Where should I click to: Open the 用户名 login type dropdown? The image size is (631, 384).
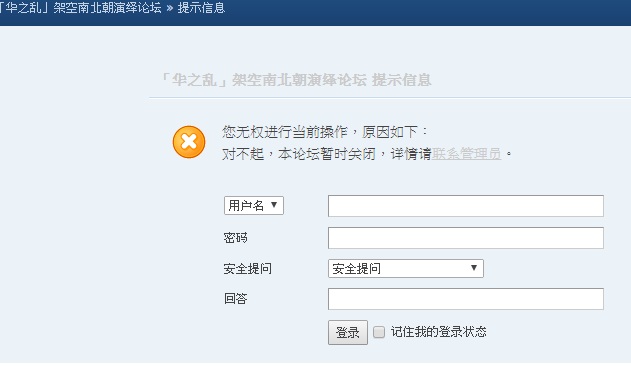pyautogui.click(x=254, y=205)
